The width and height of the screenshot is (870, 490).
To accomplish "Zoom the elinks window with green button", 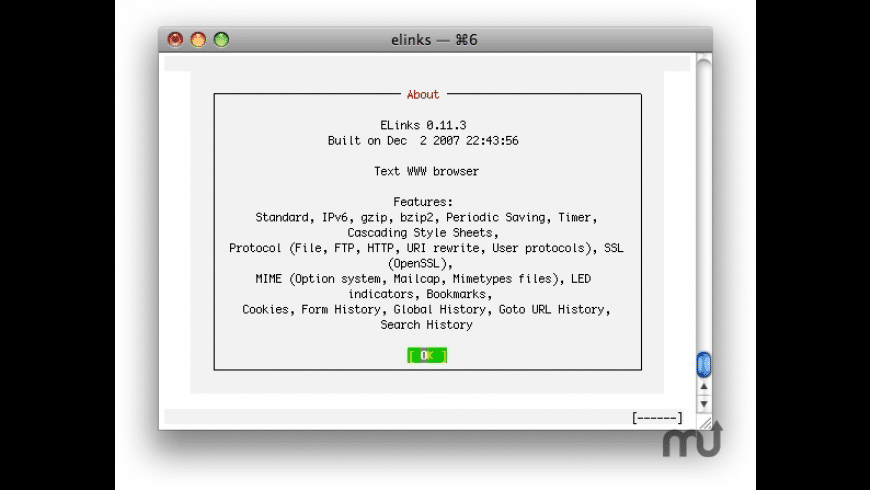I will 221,39.
